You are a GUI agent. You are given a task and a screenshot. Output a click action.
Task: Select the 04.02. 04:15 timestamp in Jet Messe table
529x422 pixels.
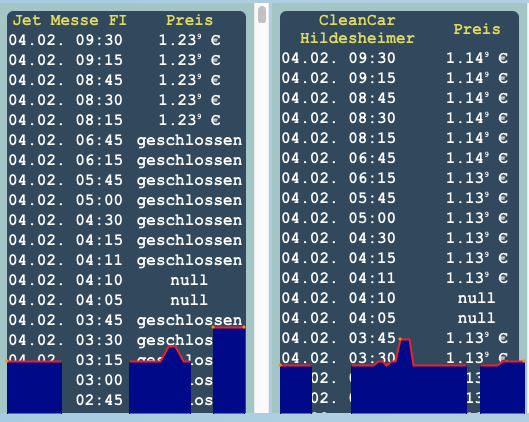(66, 240)
